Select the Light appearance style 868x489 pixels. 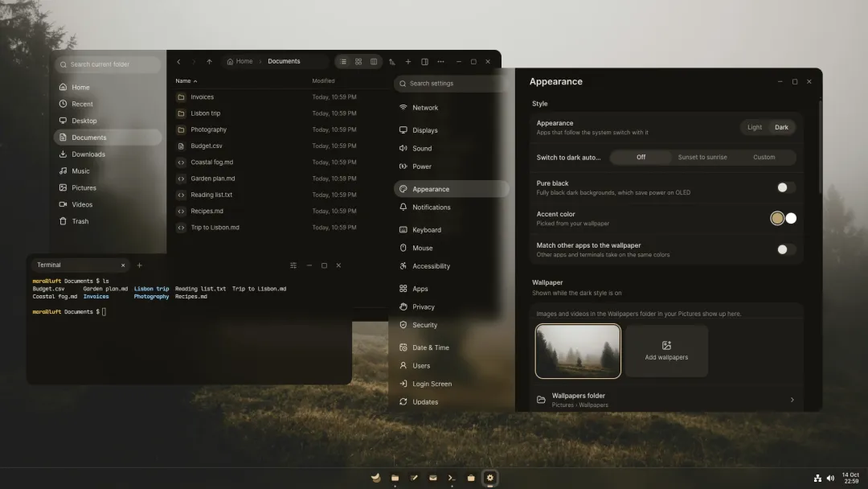755,127
